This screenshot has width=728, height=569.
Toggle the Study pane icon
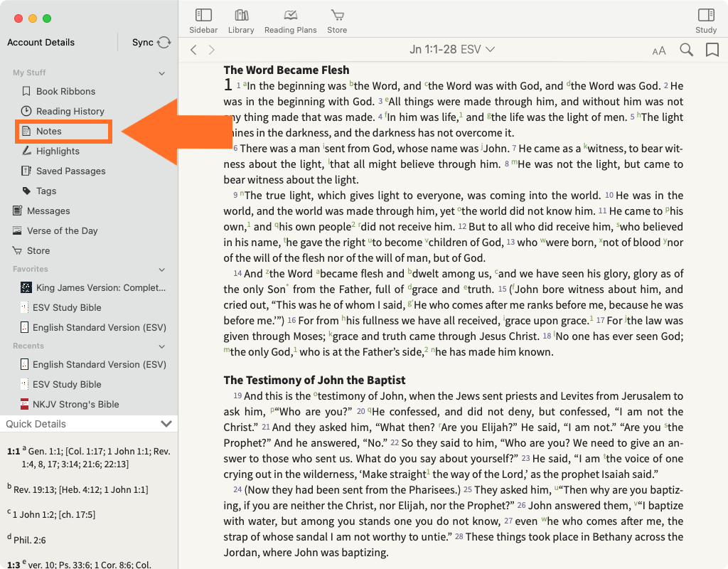pyautogui.click(x=705, y=16)
